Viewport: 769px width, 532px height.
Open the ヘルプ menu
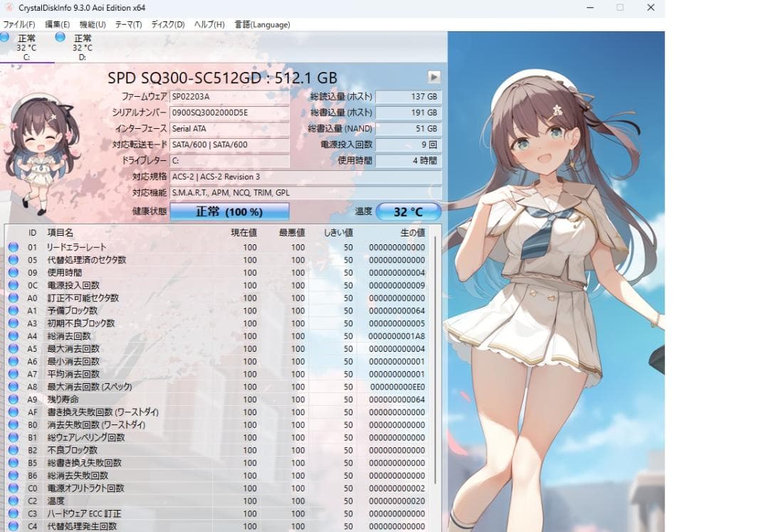point(207,24)
